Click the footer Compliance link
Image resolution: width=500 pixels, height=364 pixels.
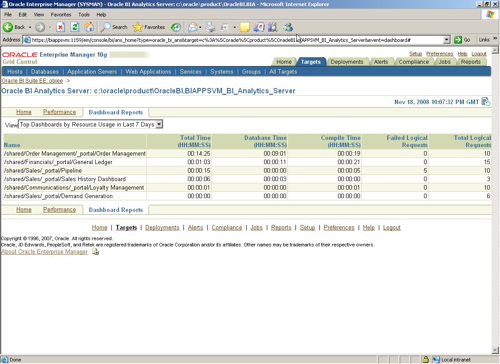[227, 228]
